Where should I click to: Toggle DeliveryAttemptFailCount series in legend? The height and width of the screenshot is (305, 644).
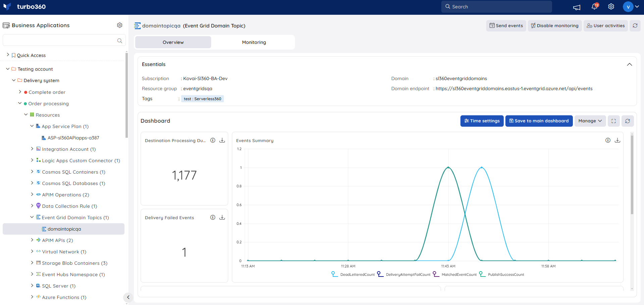click(404, 274)
